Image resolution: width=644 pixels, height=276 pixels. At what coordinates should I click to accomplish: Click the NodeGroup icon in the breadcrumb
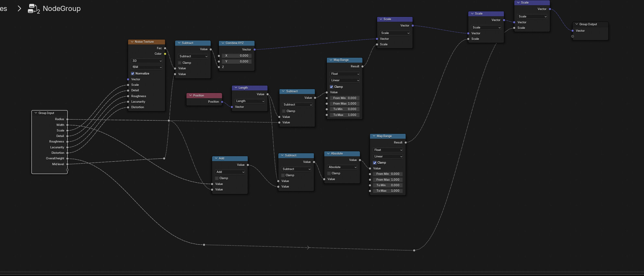[x=34, y=9]
